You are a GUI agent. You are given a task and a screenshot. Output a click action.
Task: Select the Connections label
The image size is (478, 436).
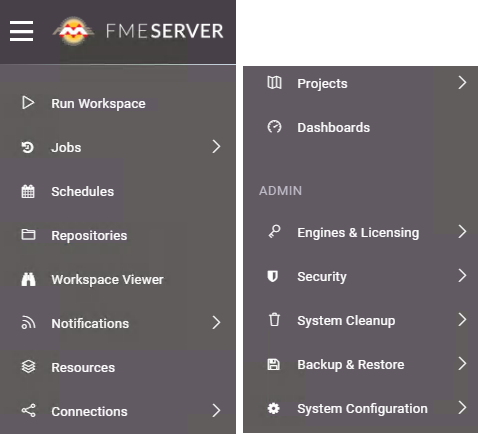(x=89, y=411)
